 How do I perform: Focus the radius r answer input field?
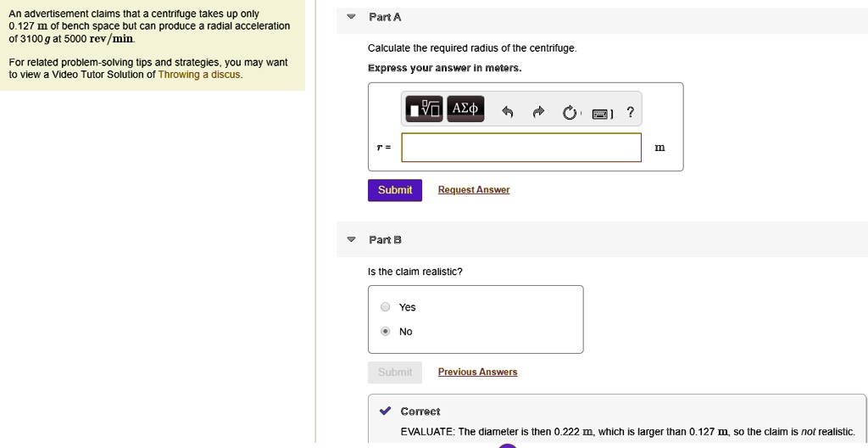(521, 148)
